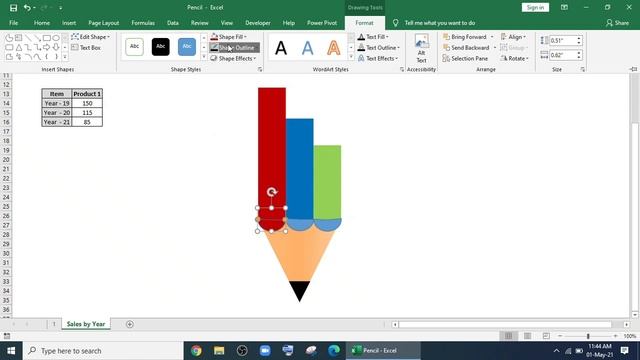Click the shape width input field
The image size is (640, 360).
tap(562, 55)
